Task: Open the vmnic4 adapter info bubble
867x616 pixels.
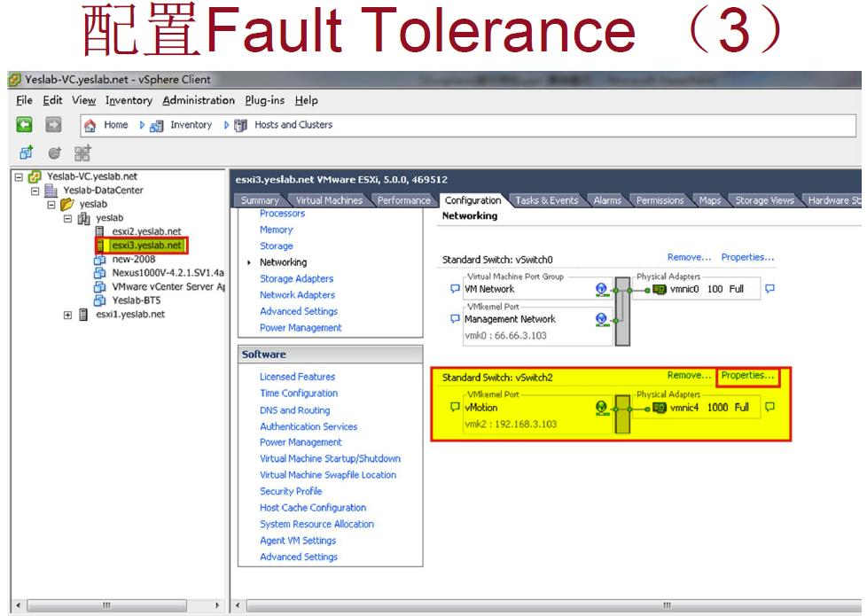Action: [x=769, y=407]
